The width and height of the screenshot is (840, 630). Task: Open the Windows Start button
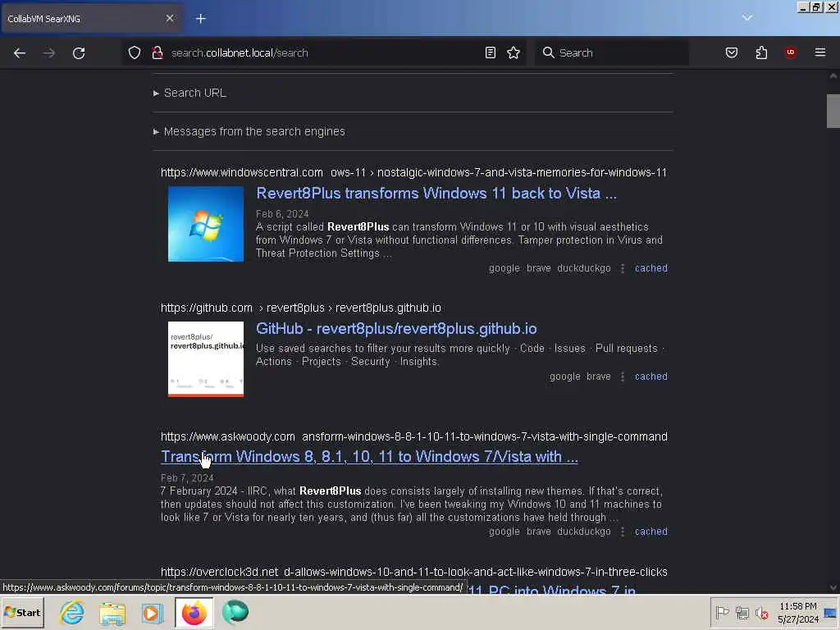tap(22, 613)
